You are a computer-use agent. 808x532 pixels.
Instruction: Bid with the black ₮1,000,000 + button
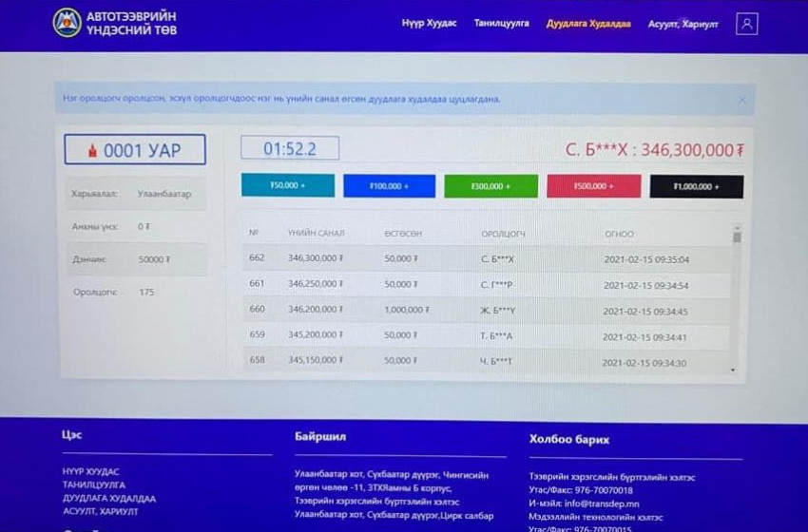tap(696, 187)
